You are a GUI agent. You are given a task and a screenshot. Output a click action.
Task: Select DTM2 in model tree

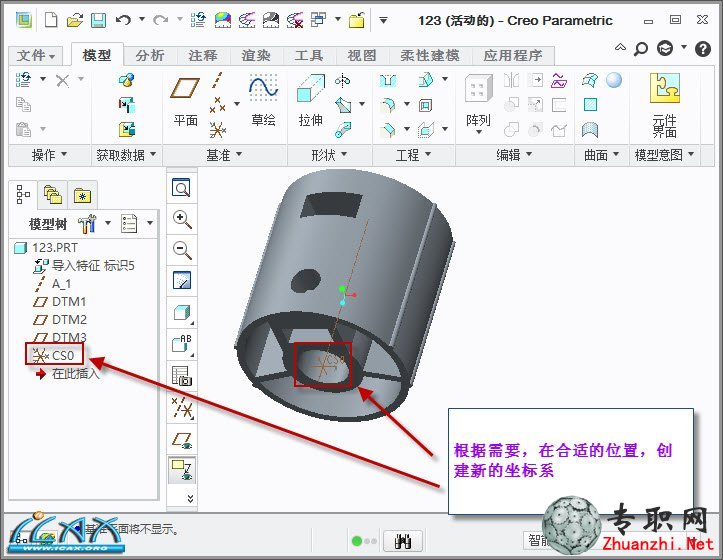(60, 320)
